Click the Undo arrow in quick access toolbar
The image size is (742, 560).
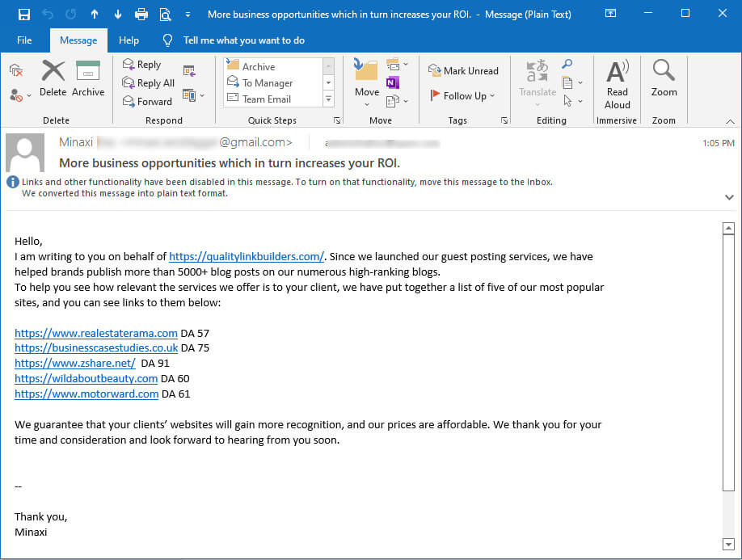click(x=48, y=15)
